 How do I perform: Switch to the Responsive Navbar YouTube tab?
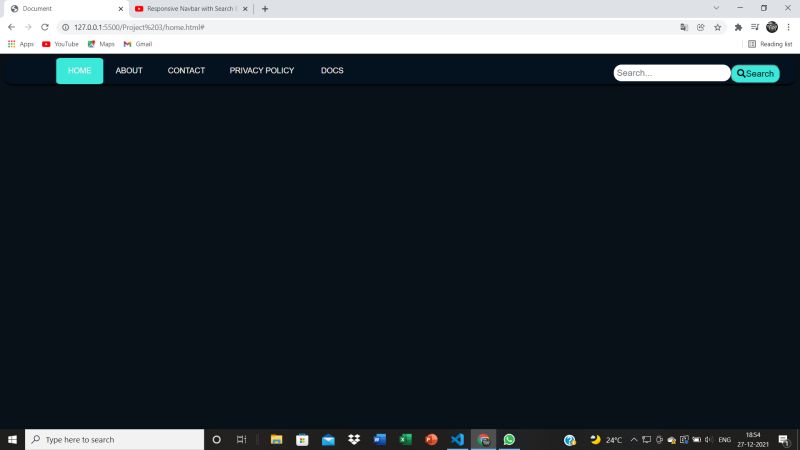[x=190, y=9]
